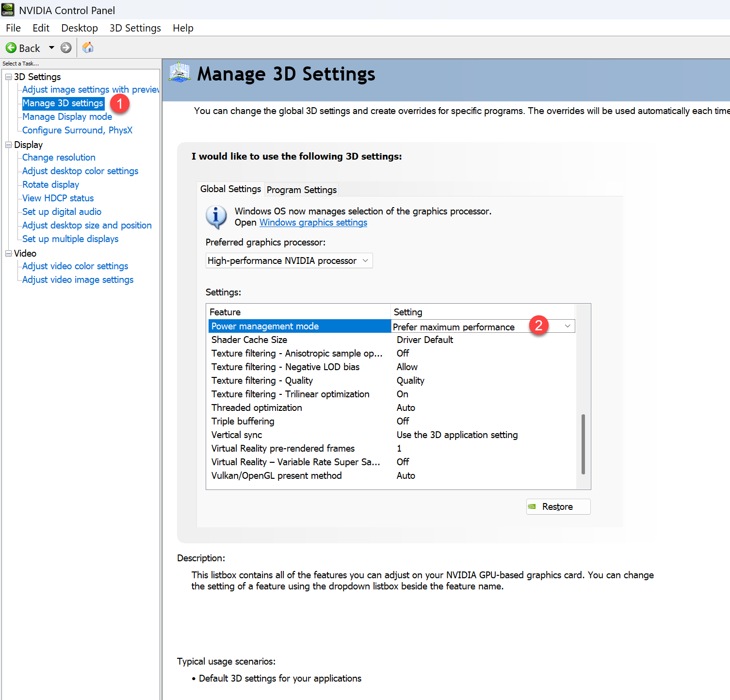Click the Home icon in toolbar
This screenshot has height=700, width=730.
[88, 48]
